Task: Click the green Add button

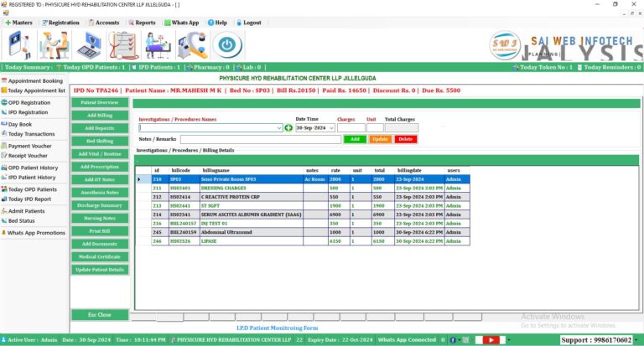Action: [x=355, y=139]
